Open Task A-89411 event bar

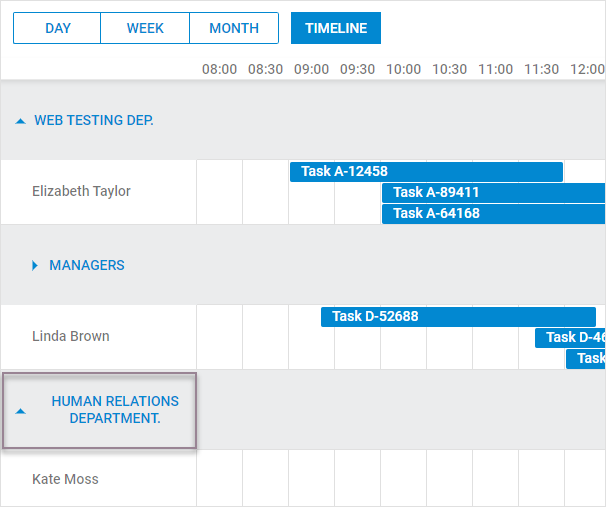tap(493, 192)
